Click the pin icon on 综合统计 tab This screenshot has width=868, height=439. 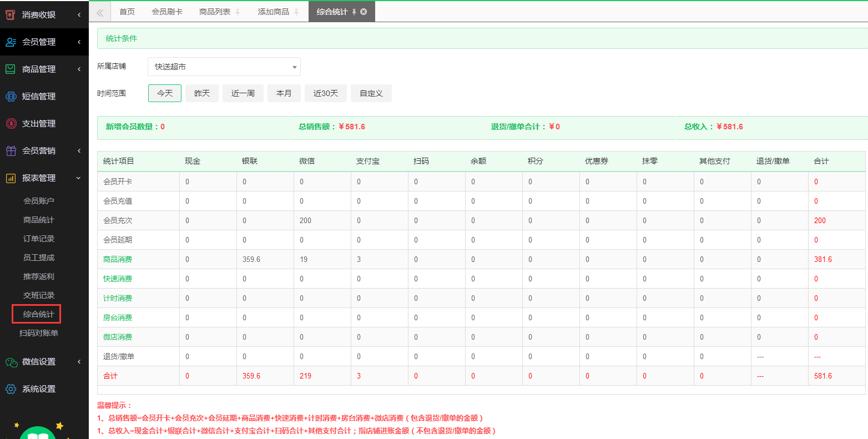(354, 12)
